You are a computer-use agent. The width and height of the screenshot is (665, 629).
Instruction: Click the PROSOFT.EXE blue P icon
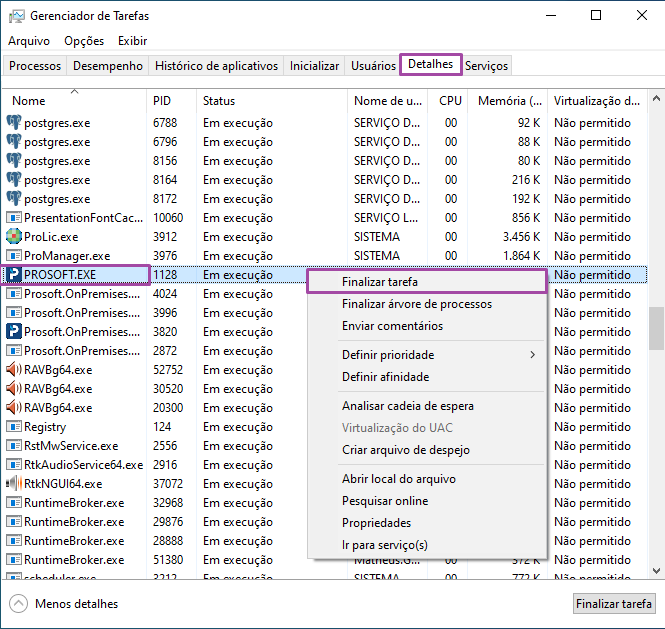(x=14, y=275)
